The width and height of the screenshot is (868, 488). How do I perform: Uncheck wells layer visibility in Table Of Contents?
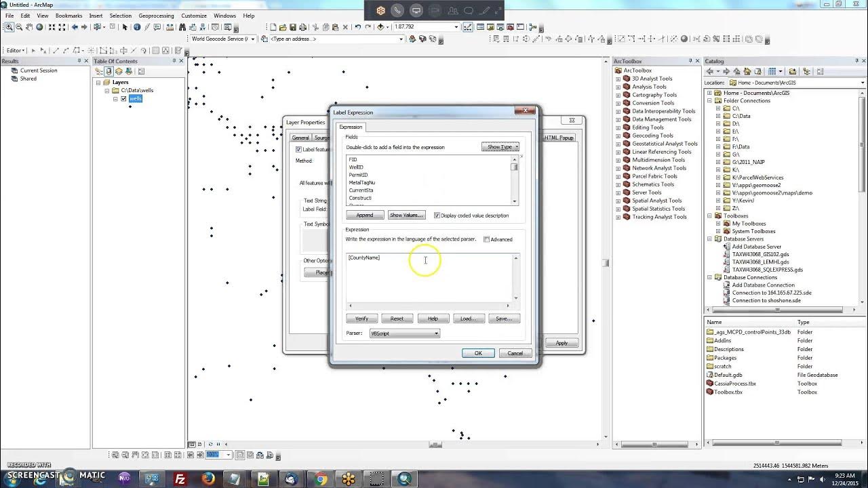[x=123, y=99]
